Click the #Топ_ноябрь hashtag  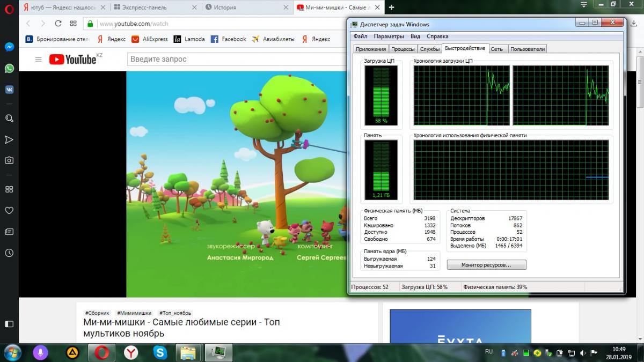pos(175,313)
